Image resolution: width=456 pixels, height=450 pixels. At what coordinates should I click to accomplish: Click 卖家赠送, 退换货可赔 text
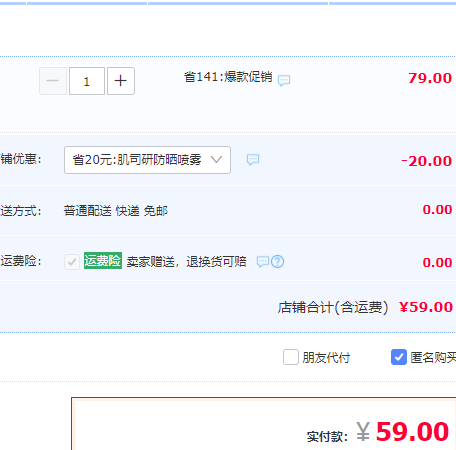(186, 262)
